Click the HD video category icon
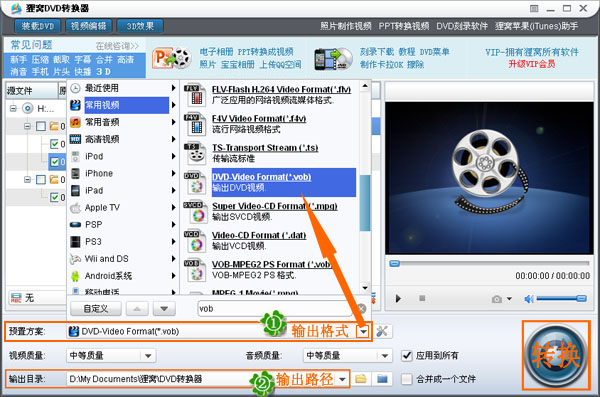This screenshot has width=600, height=397. [75, 139]
